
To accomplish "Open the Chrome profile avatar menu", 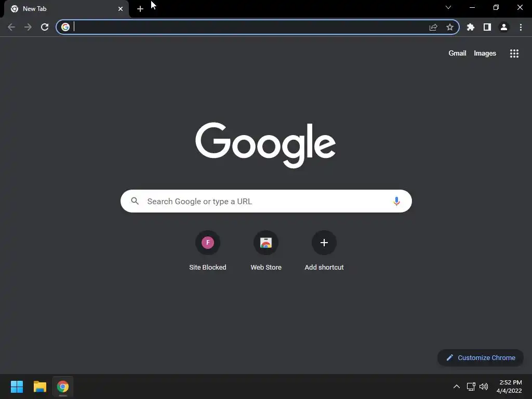I will click(x=504, y=27).
